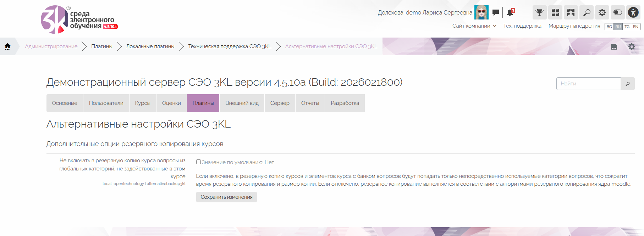Open the notifications bell with badge
The image size is (644, 236).
(511, 12)
